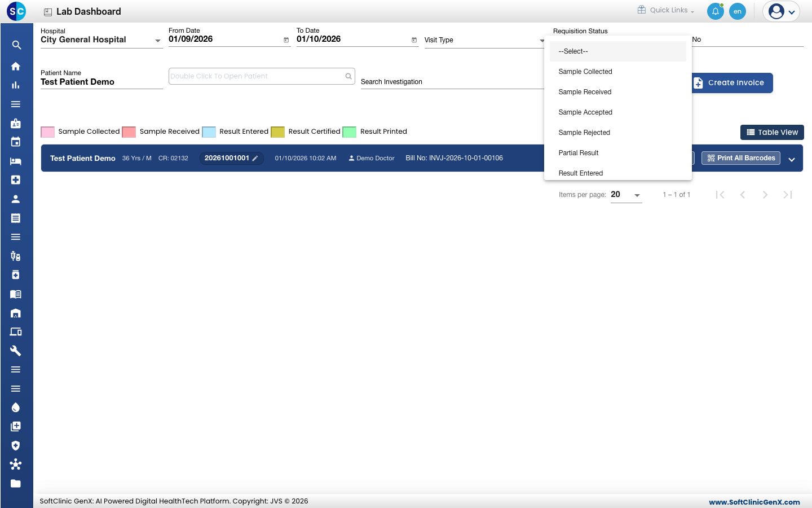This screenshot has height=508, width=812.
Task: Open the folder sidebar icon
Action: coord(16,483)
